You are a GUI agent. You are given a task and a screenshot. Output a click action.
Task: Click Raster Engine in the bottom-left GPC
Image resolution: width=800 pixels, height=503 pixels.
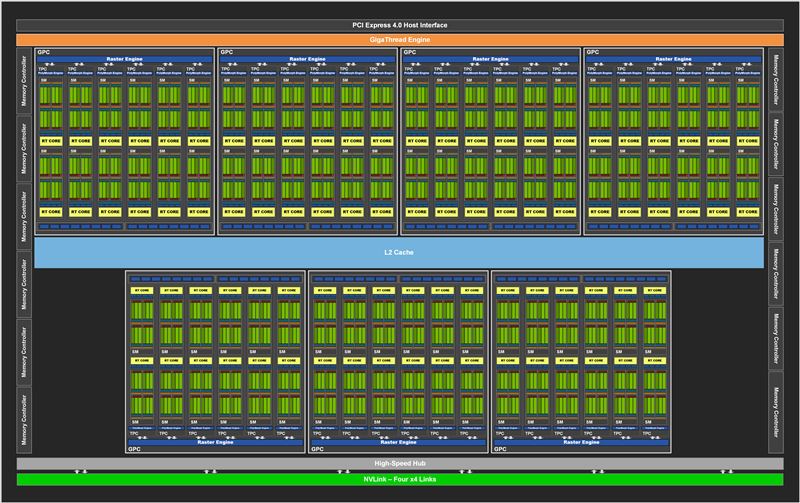215,442
